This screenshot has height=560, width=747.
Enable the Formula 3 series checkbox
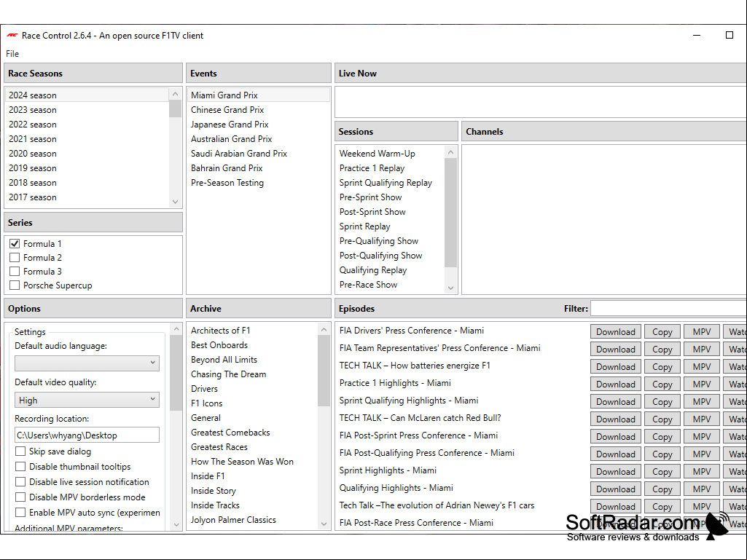(15, 272)
